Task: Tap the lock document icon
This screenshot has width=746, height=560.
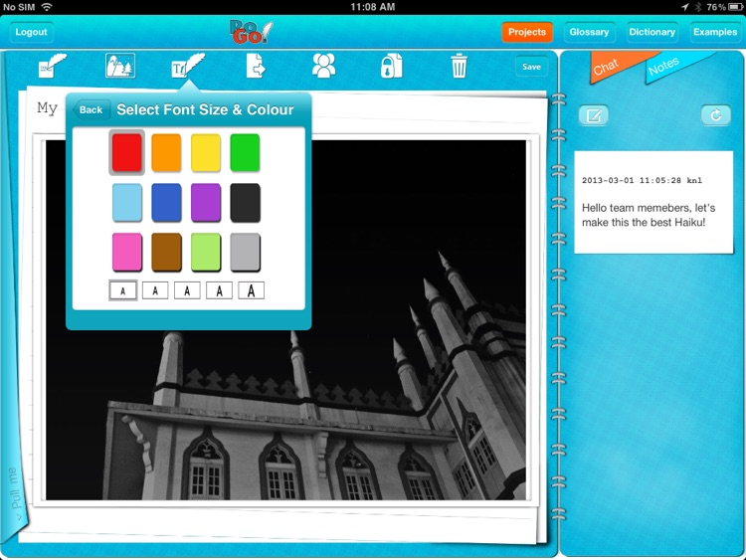Action: pyautogui.click(x=391, y=67)
